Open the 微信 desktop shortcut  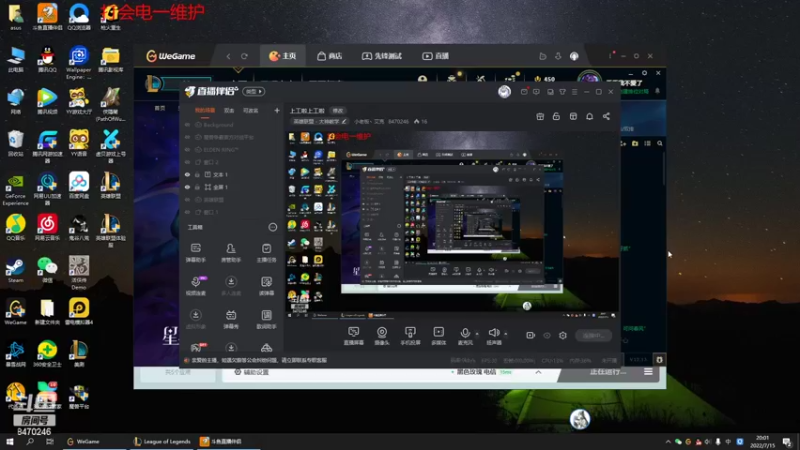47,270
